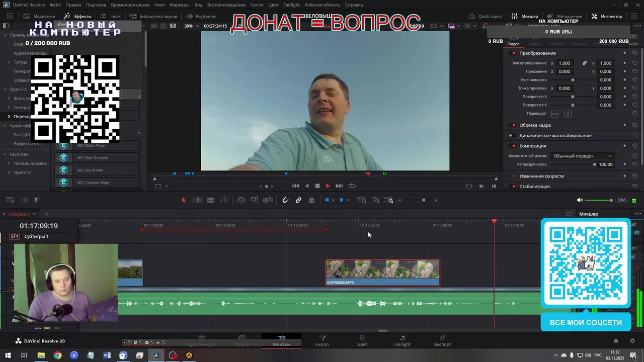This screenshot has height=362, width=644.
Task: Toggle the Медиатека panel button
Action: (x=39, y=16)
